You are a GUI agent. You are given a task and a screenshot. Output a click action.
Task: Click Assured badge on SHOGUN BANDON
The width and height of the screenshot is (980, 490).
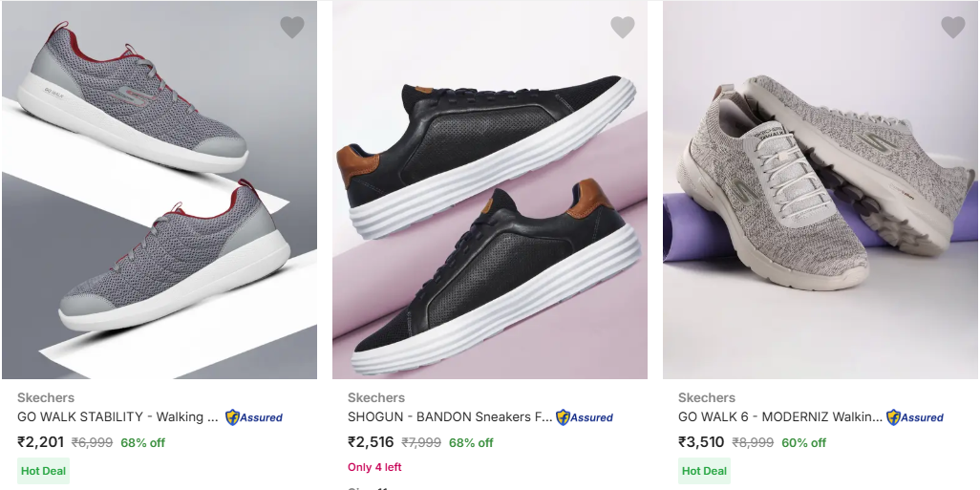click(x=585, y=417)
